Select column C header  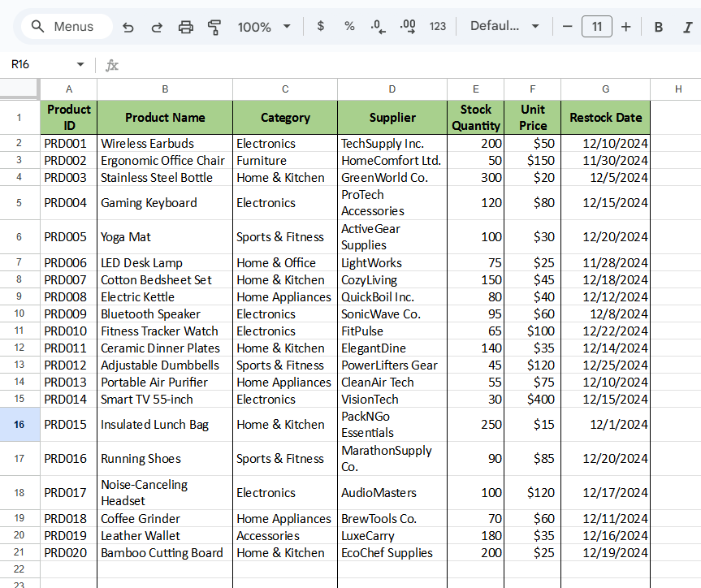(285, 89)
